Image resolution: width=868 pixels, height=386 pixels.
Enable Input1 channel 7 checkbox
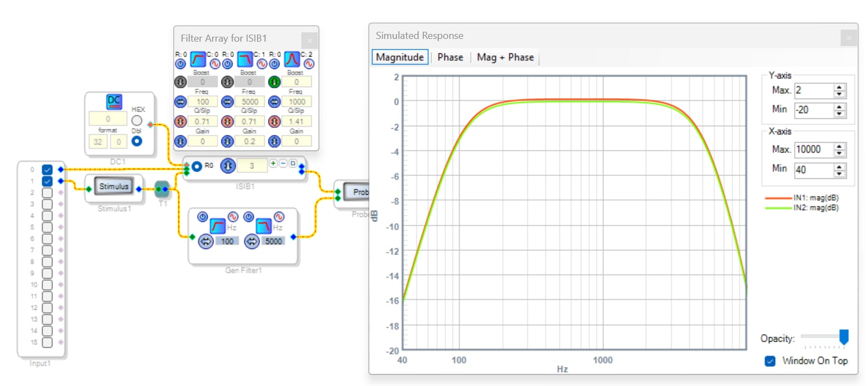click(x=47, y=250)
